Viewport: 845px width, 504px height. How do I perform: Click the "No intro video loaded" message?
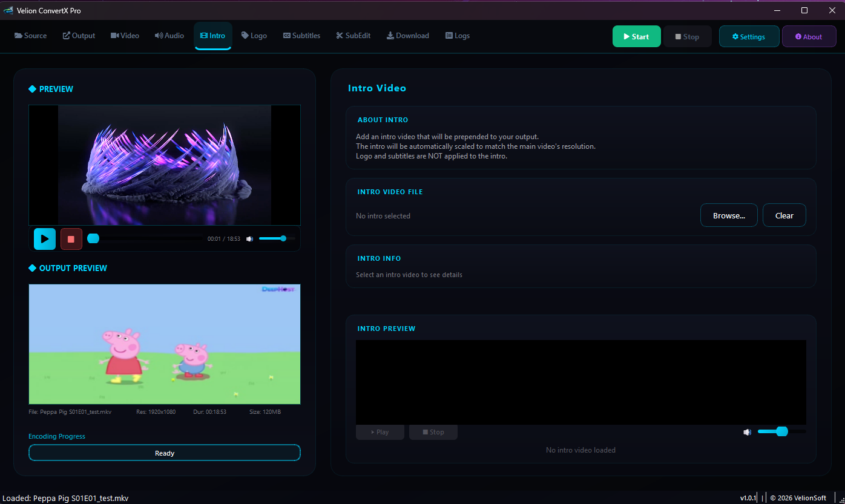tap(580, 450)
